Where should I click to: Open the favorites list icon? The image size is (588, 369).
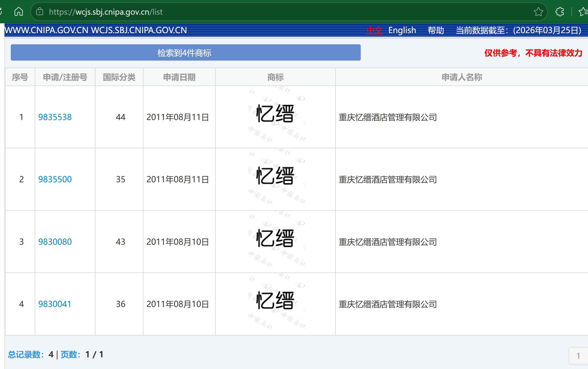[x=583, y=11]
